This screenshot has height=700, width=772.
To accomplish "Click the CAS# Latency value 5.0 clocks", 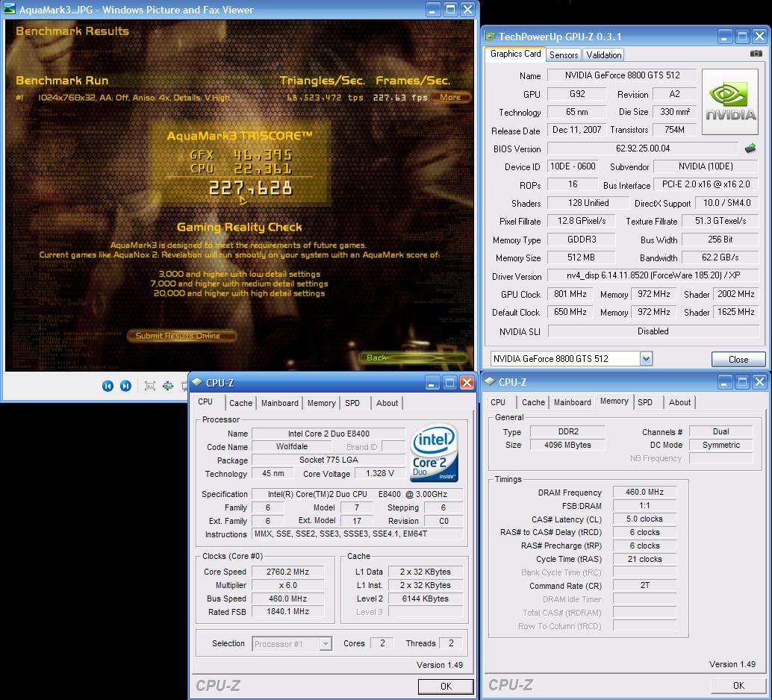I will coord(644,519).
